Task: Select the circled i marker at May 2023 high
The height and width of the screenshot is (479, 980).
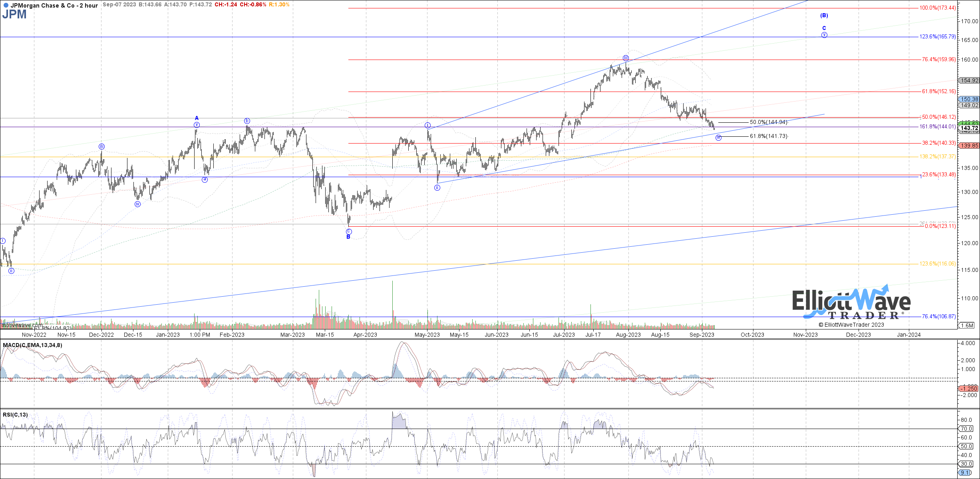Action: click(428, 125)
